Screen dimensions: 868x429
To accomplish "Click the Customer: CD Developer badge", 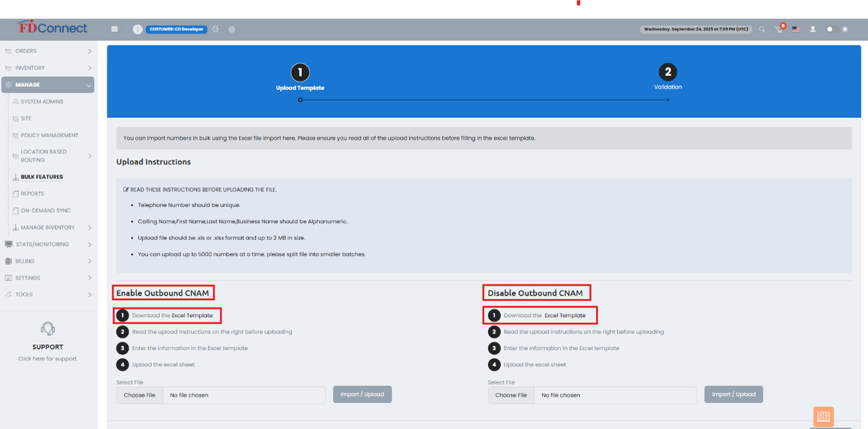I will [176, 29].
